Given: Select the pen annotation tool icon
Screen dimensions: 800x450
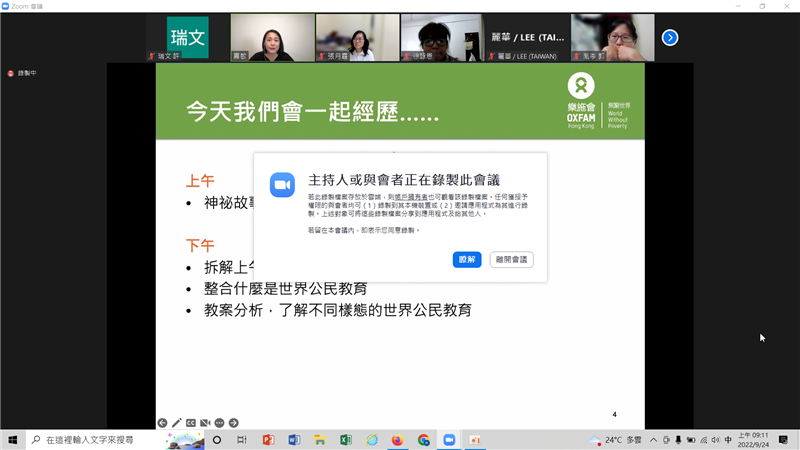Looking at the screenshot, I should pyautogui.click(x=176, y=423).
